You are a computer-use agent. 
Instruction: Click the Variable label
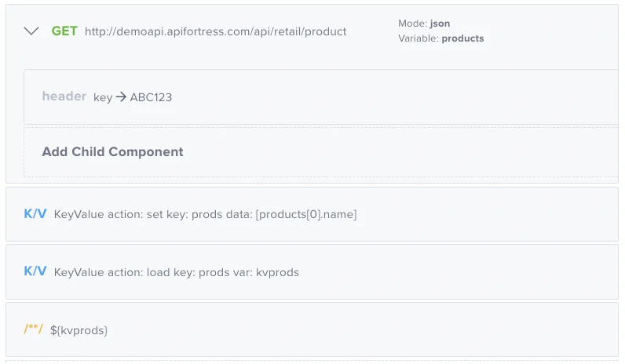[418, 38]
